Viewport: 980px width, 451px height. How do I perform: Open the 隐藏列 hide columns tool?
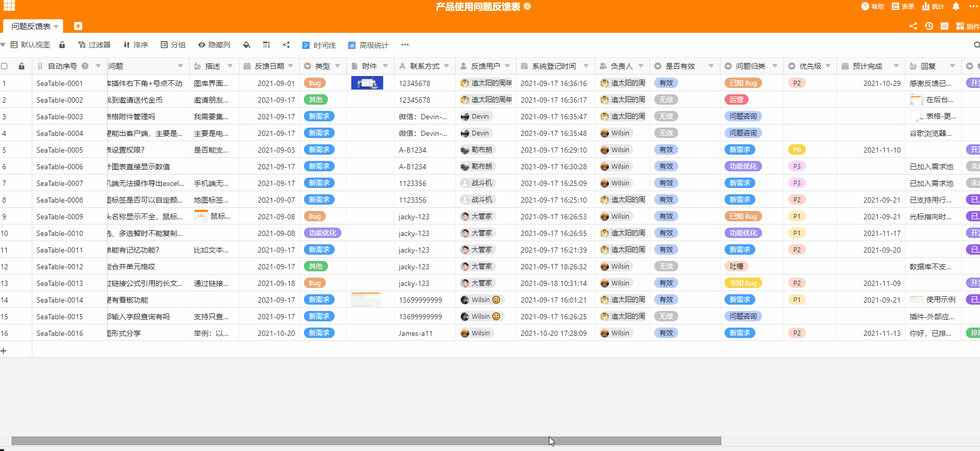pyautogui.click(x=214, y=45)
